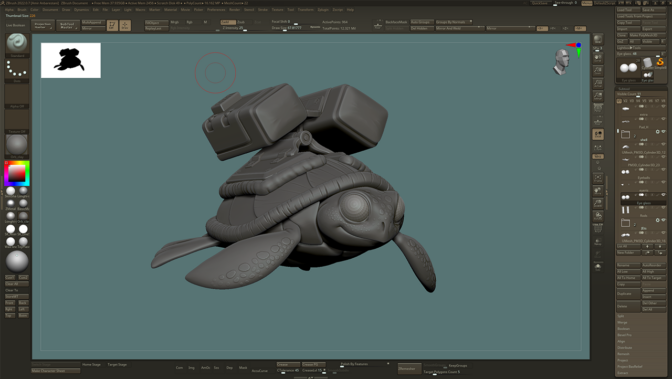Select the Cylinder3D tool icon
This screenshot has height=379, width=672.
647,63
